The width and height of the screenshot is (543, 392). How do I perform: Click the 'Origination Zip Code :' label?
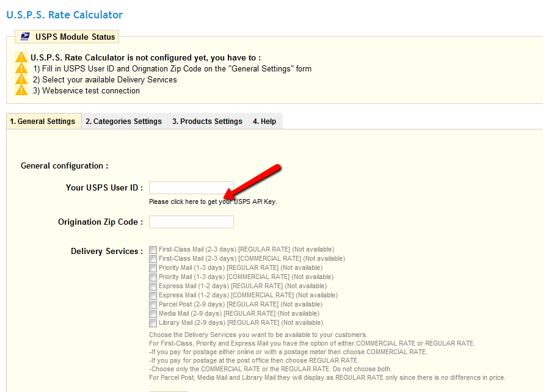click(x=100, y=222)
